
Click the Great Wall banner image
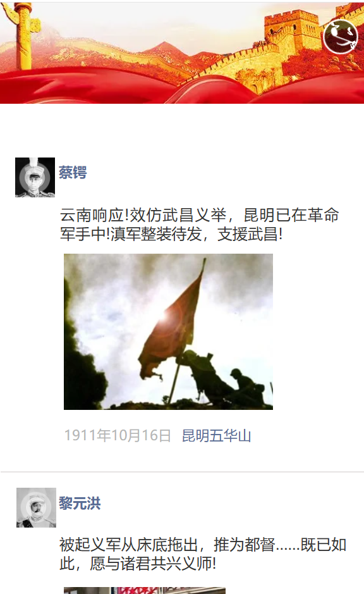click(x=182, y=53)
